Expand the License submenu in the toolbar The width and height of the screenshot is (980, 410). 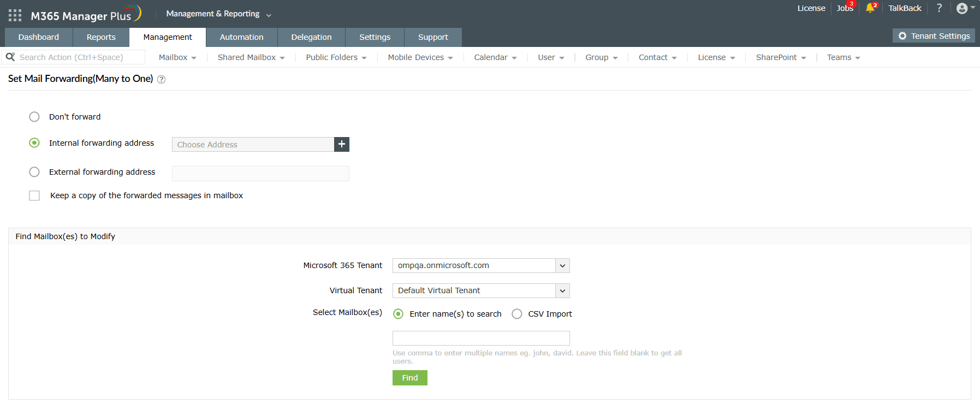716,57
